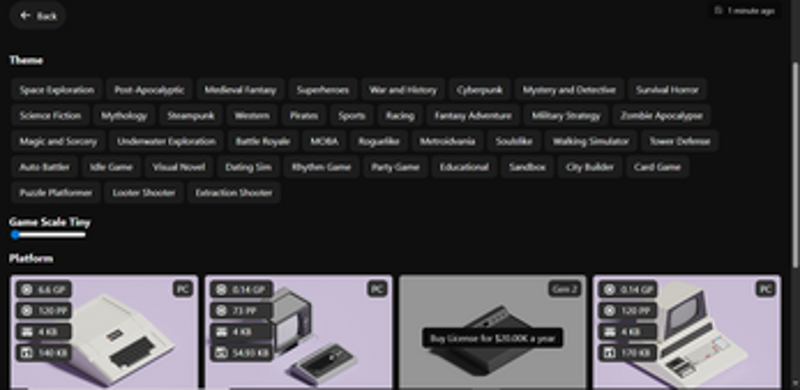Select War and History theme
This screenshot has height=390, width=800.
pyautogui.click(x=403, y=90)
